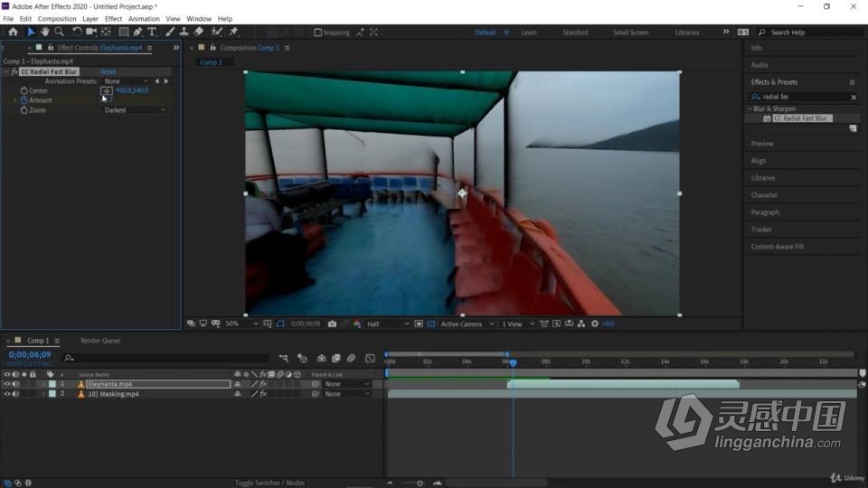Collapse the Blur & Sharpen category

(750, 109)
